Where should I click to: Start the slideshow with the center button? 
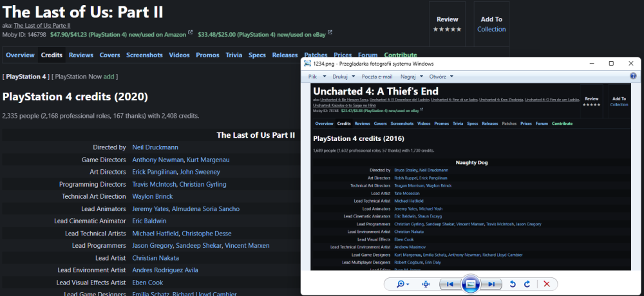click(x=471, y=284)
